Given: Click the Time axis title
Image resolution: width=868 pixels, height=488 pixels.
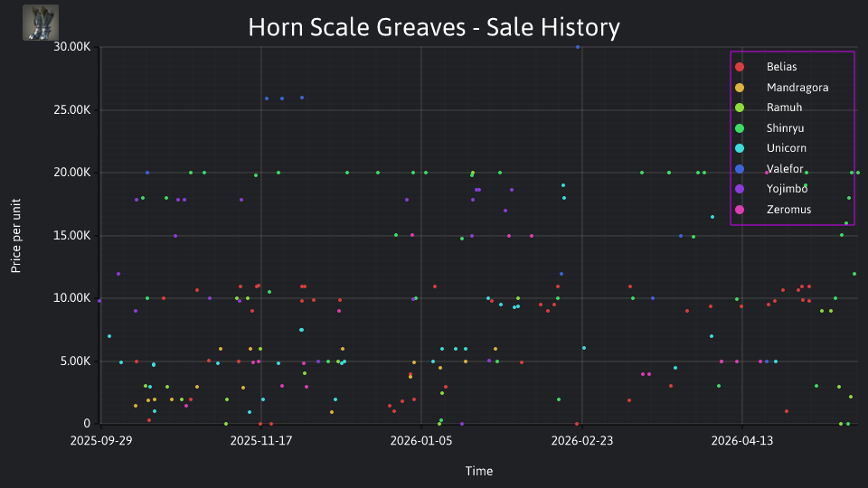Looking at the screenshot, I should click(x=479, y=472).
